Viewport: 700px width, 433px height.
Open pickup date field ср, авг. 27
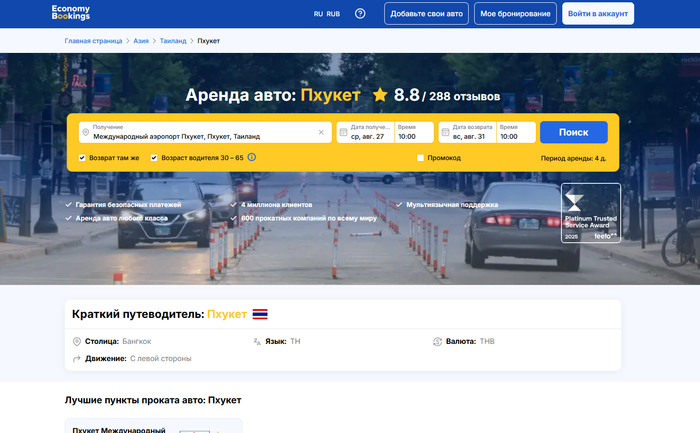[x=366, y=133]
